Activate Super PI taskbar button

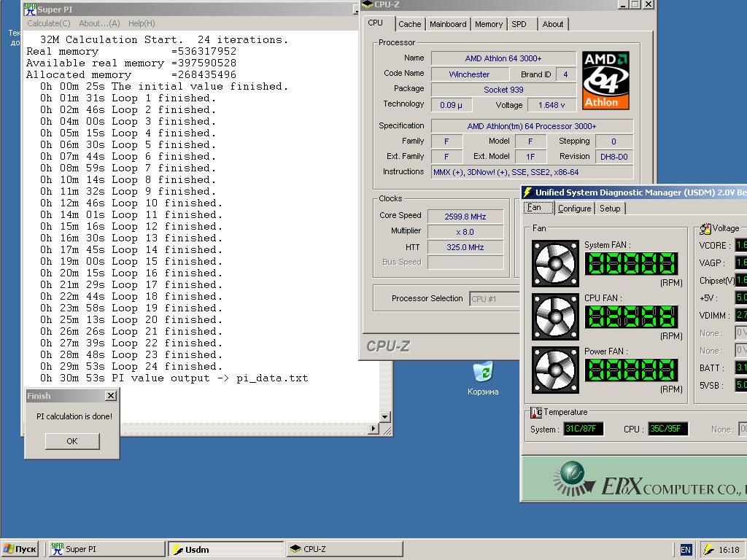point(107,549)
